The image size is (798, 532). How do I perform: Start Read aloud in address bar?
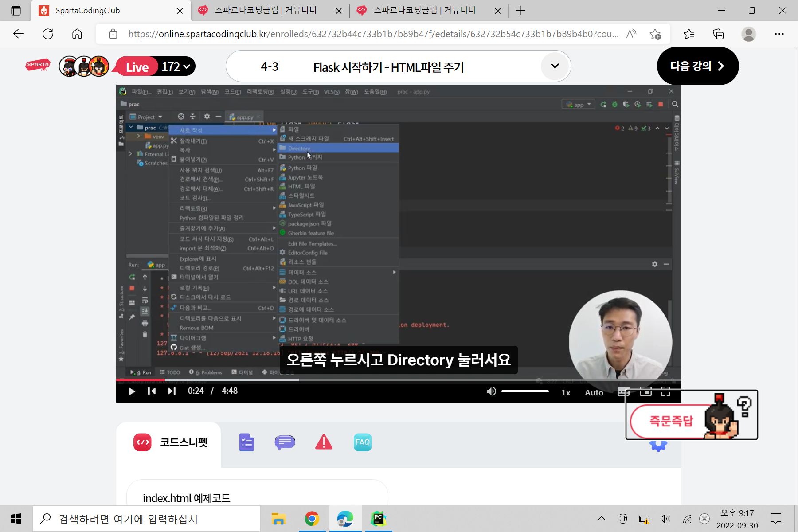click(x=631, y=34)
